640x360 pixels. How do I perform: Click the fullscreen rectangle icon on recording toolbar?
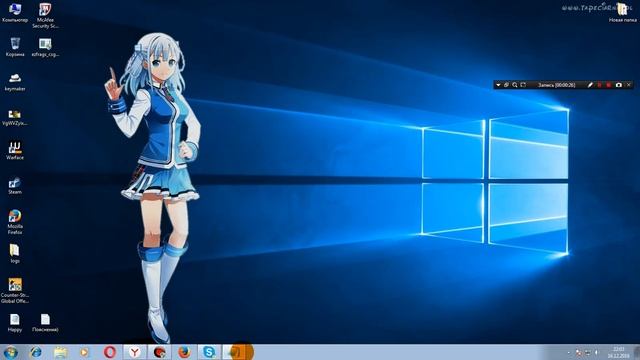click(523, 85)
